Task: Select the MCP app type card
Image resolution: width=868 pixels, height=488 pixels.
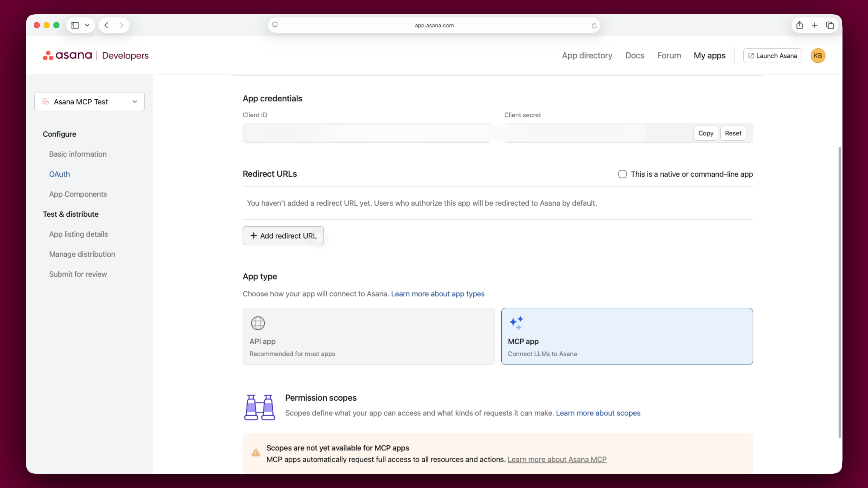Action: tap(627, 336)
